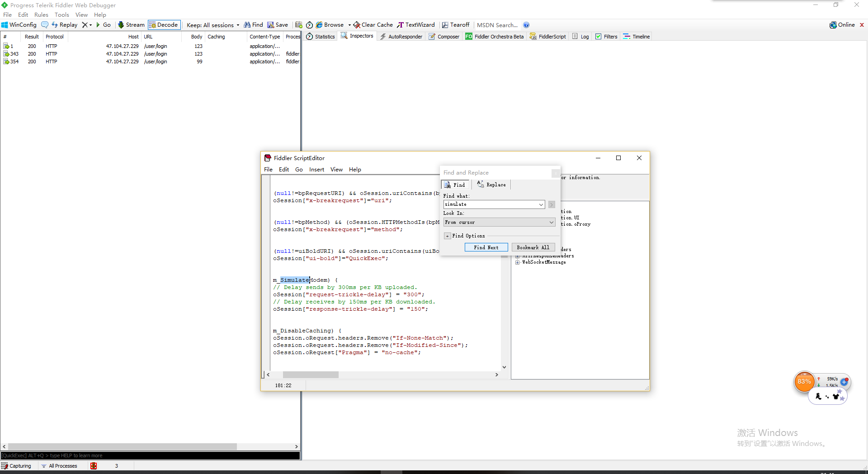Viewport: 868px width, 474px height.
Task: Click the Clear Cache toolbar button
Action: (x=373, y=25)
